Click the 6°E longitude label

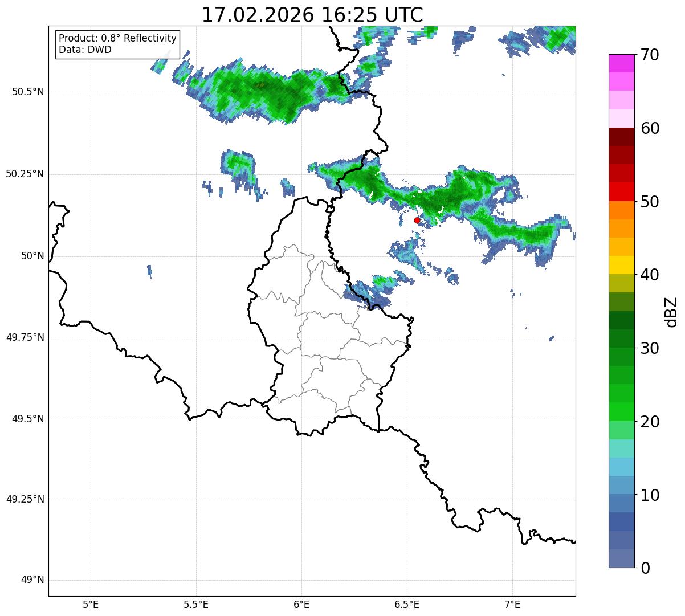[x=301, y=604]
